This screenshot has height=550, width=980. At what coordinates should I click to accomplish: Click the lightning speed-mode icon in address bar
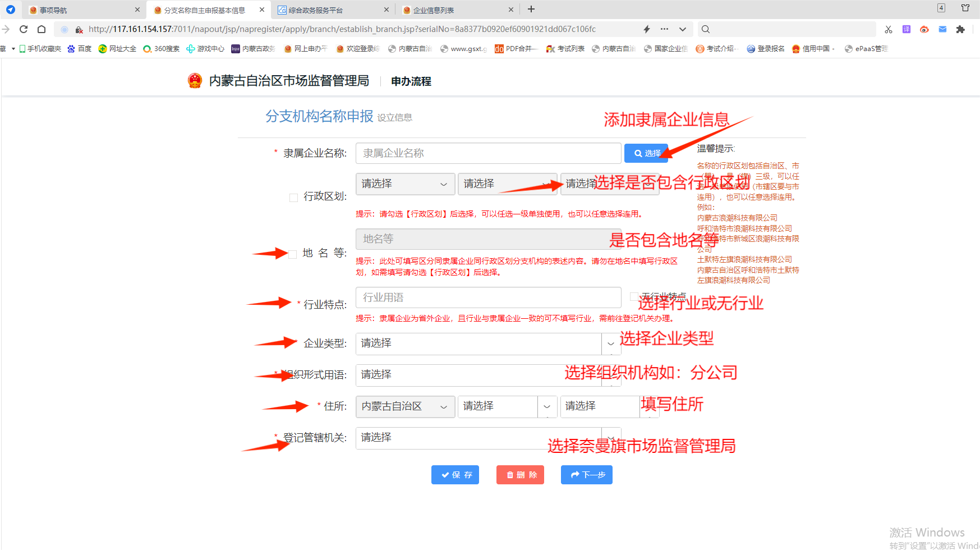(x=646, y=29)
